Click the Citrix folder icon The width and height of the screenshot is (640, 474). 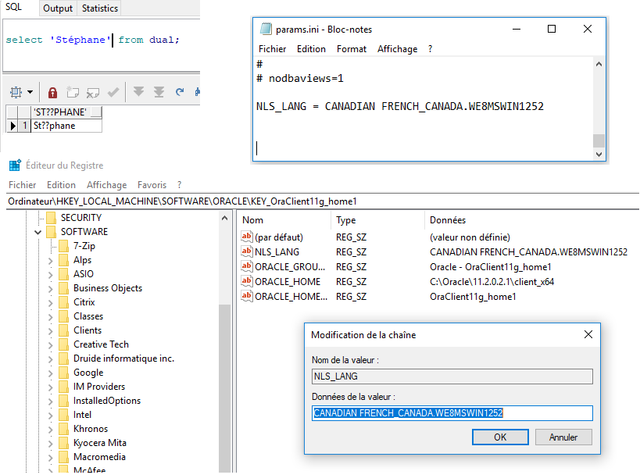tap(64, 302)
